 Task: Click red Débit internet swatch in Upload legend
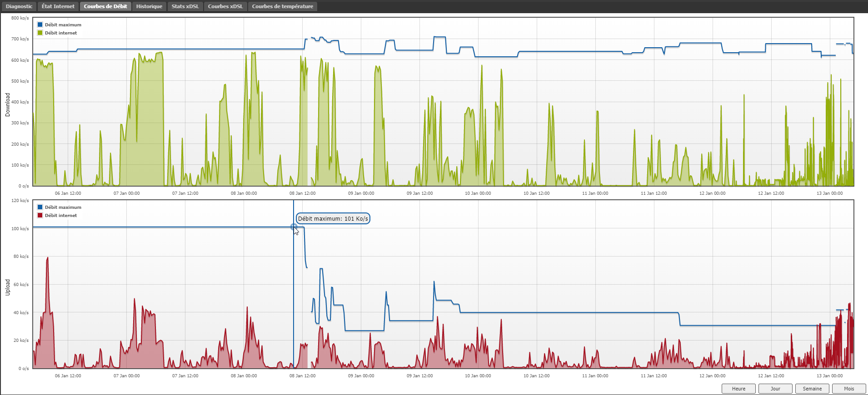tap(40, 215)
